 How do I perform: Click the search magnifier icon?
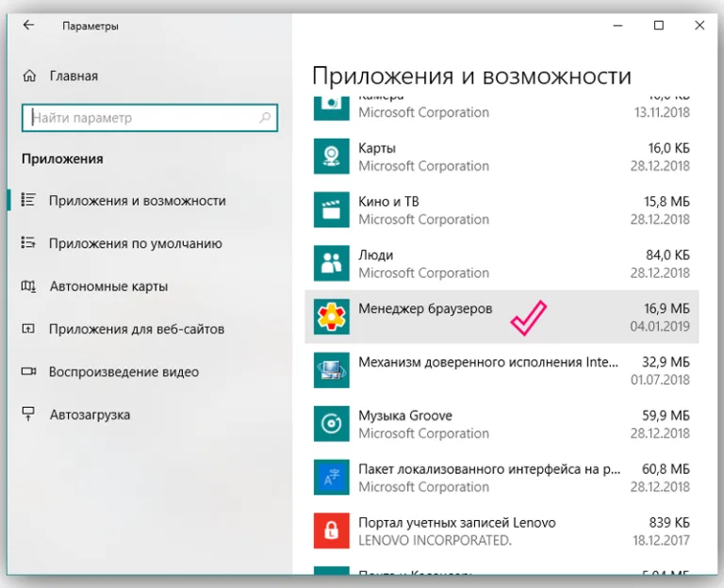click(265, 118)
